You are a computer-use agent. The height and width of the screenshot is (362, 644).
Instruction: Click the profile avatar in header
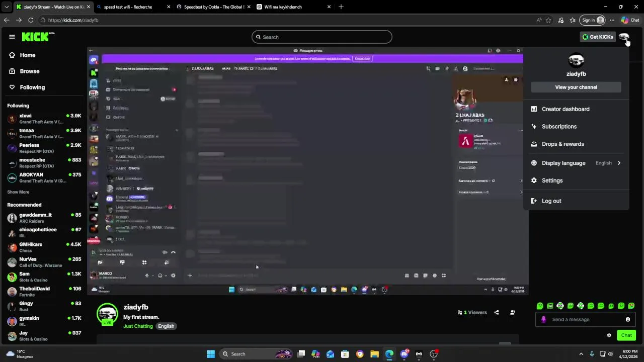(x=624, y=37)
